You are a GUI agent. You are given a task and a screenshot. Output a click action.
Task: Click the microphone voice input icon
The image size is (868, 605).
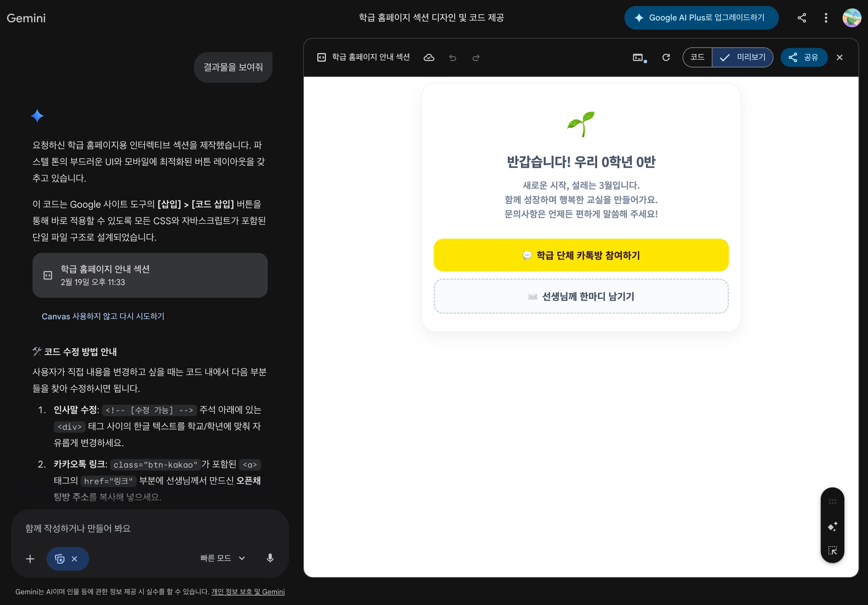click(270, 558)
